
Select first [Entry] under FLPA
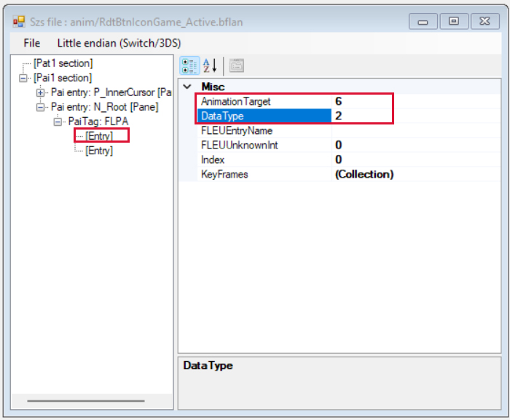point(99,136)
